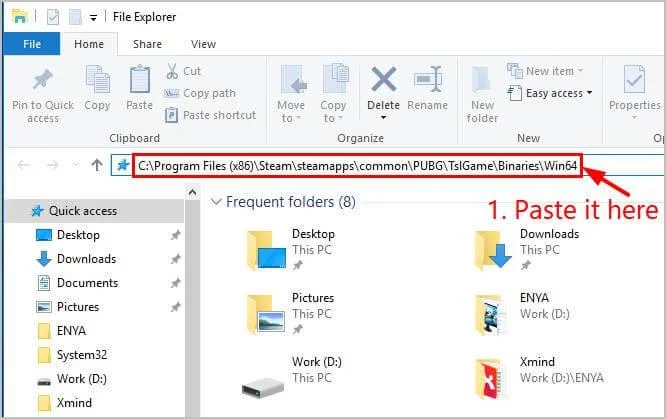The width and height of the screenshot is (666, 419).
Task: Click the title bar new folder quick-access icon
Action: 75,17
